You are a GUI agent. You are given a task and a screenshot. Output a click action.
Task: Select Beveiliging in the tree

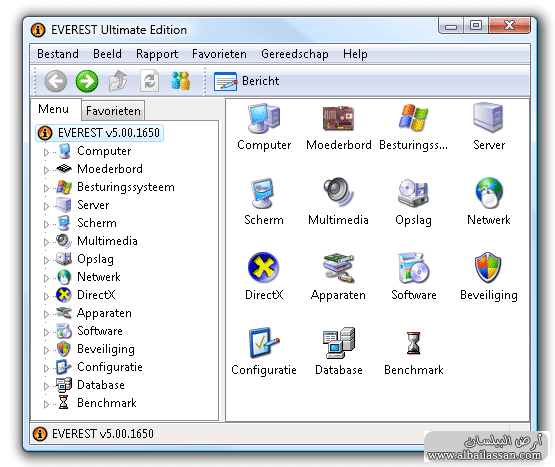(x=106, y=349)
